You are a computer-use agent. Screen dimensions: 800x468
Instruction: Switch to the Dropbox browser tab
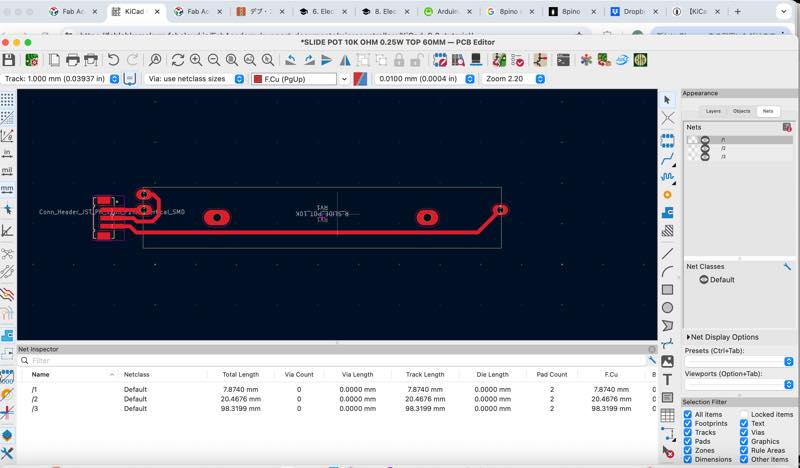click(635, 11)
